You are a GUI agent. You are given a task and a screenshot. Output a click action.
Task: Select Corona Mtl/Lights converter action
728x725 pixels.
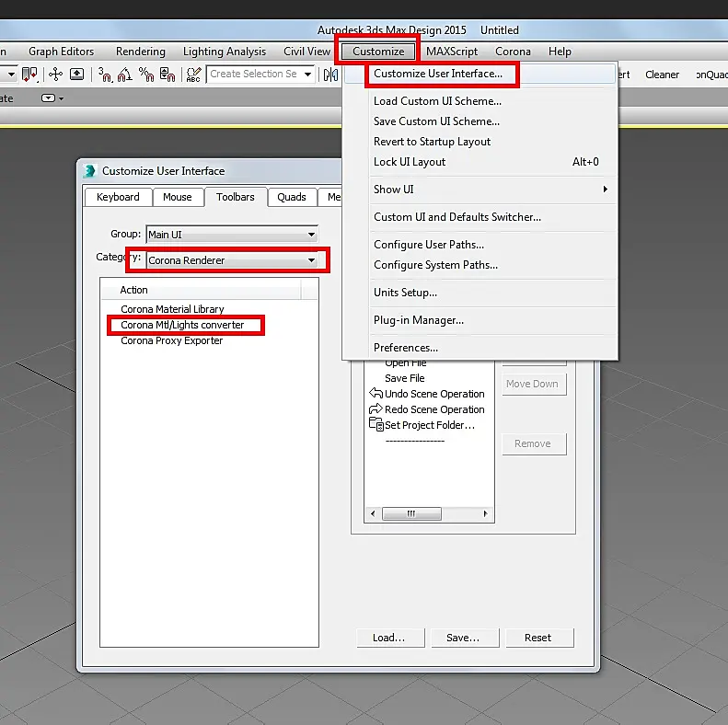182,325
